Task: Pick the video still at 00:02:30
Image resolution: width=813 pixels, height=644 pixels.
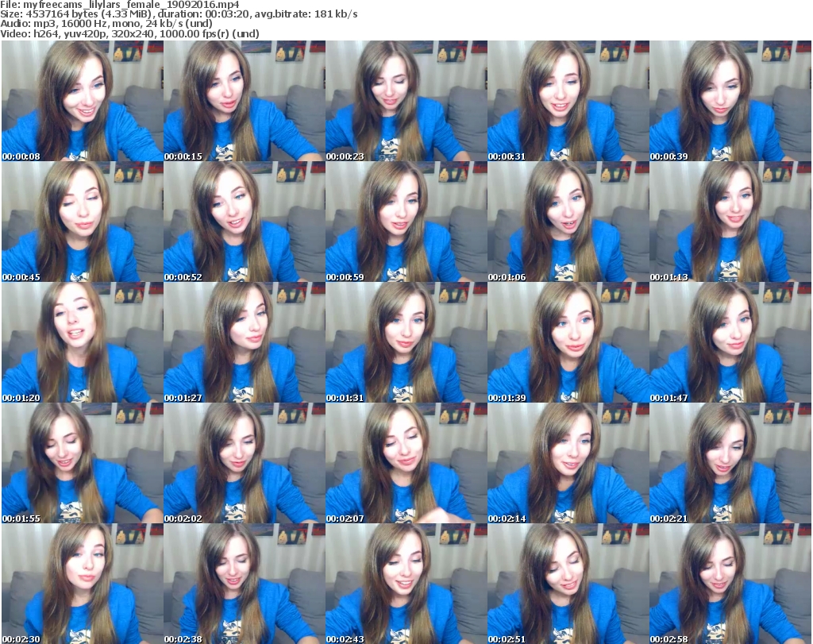Action: click(83, 584)
